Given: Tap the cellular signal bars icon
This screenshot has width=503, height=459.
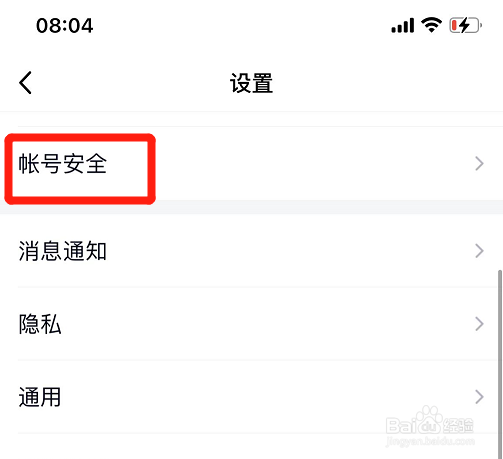Looking at the screenshot, I should pyautogui.click(x=403, y=26).
